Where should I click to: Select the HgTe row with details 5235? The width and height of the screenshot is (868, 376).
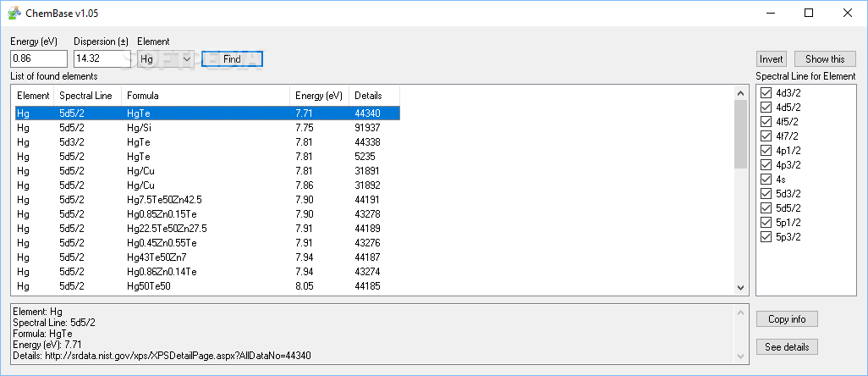point(207,156)
